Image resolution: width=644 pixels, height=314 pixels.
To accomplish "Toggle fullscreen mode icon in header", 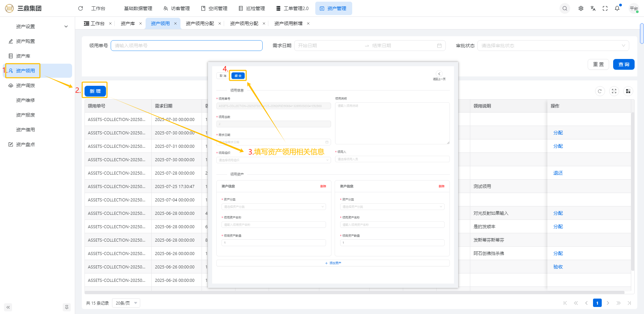I will tap(605, 8).
